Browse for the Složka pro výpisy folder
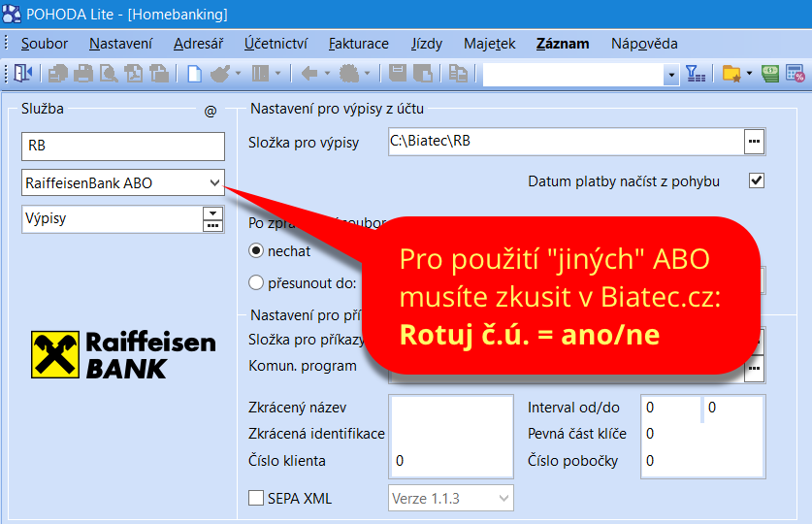 click(754, 142)
